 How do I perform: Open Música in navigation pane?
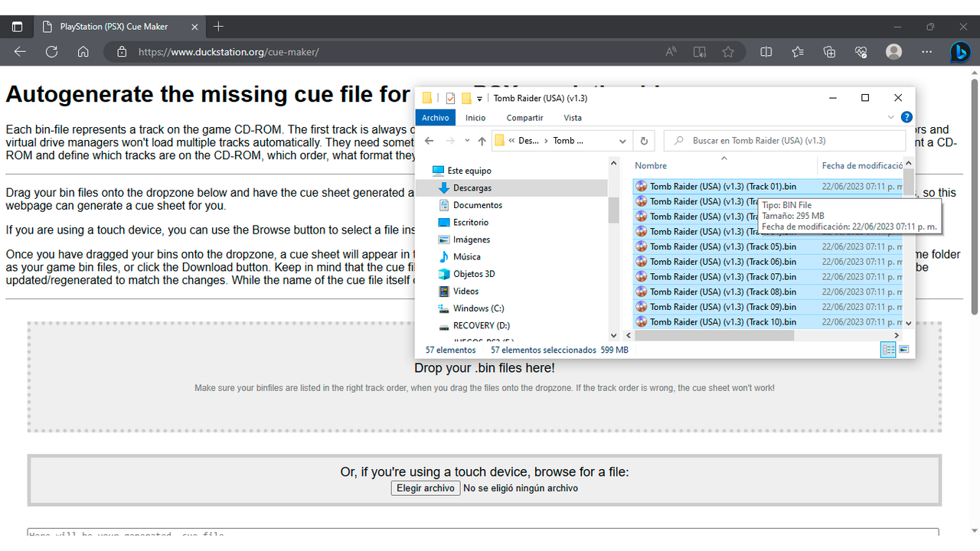[467, 256]
